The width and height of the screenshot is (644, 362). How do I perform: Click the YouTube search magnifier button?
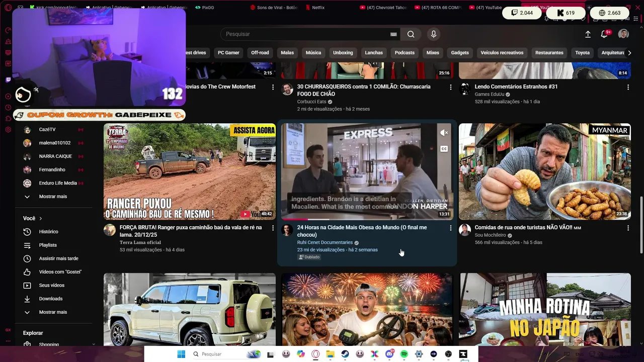[x=411, y=34]
